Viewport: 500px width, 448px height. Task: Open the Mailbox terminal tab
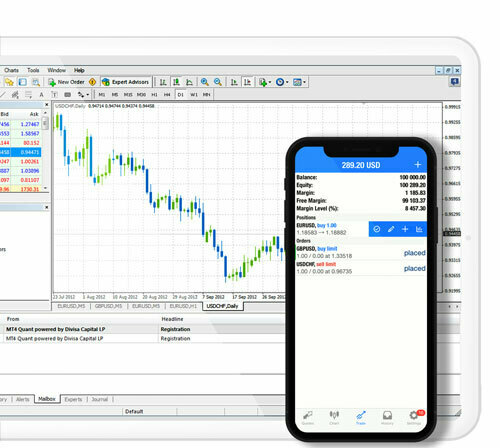[x=47, y=399]
